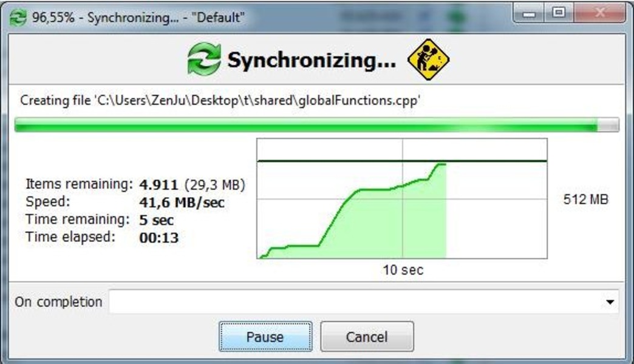Click the Speed value 41,6 MB/sec
Viewport: 634px width, 364px height.
182,203
